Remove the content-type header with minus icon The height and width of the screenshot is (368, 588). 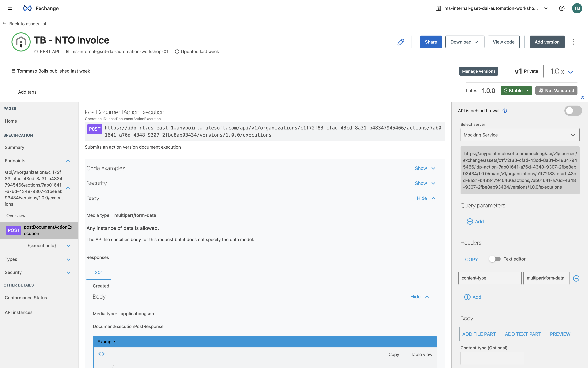point(576,278)
